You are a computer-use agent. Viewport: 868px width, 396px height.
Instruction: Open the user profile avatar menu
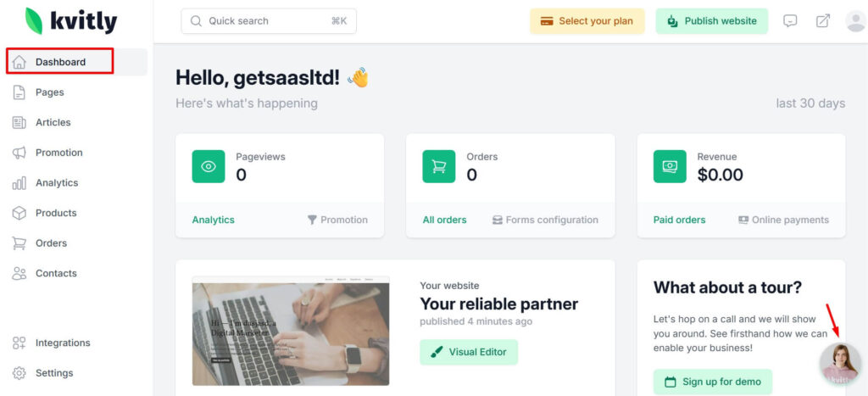(x=855, y=21)
